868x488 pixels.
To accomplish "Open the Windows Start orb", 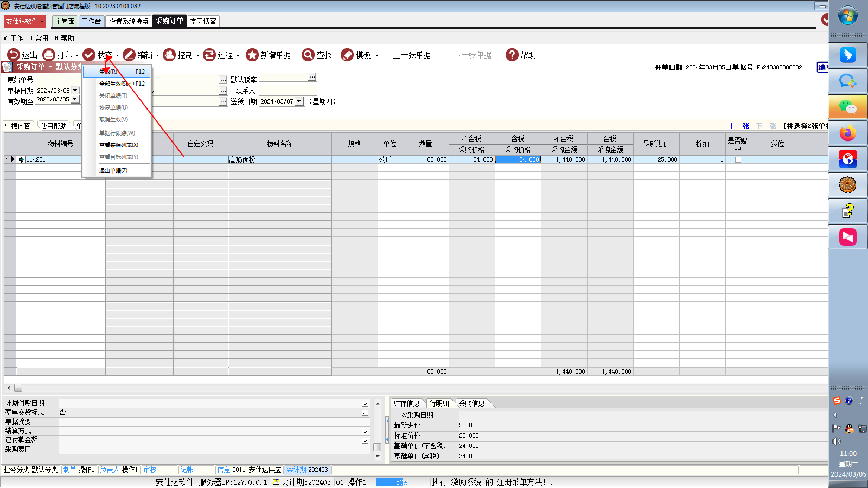I will (x=847, y=16).
